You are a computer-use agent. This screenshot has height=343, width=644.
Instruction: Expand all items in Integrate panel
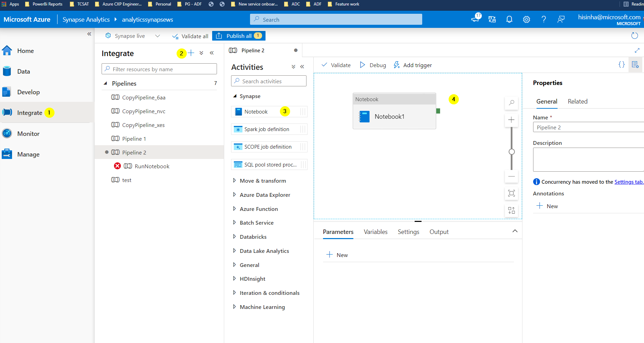tap(201, 53)
